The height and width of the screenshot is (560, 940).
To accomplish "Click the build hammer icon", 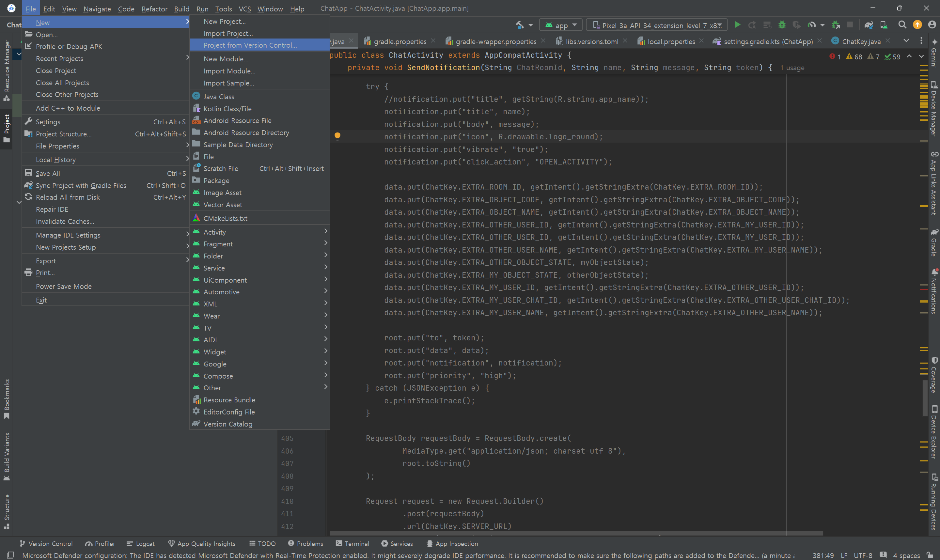I will pos(520,25).
